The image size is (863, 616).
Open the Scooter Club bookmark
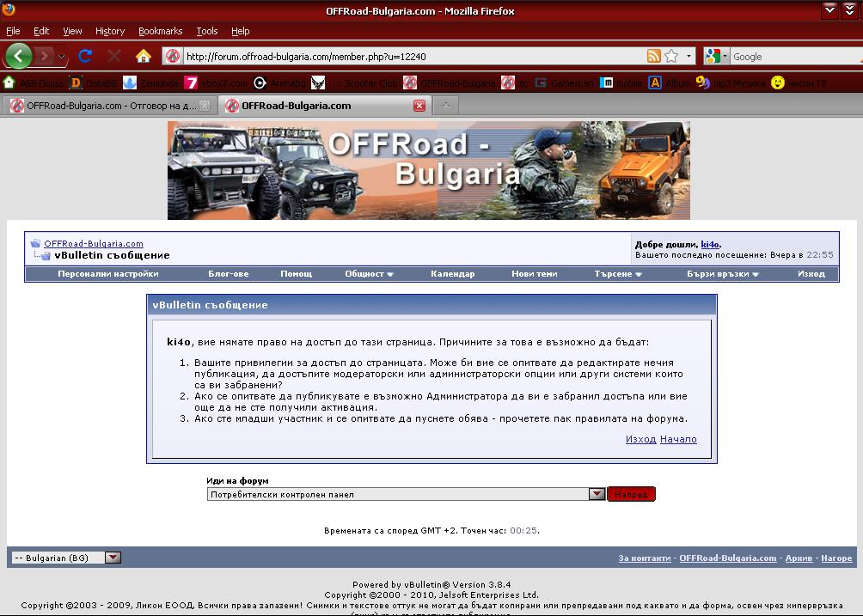pyautogui.click(x=354, y=83)
